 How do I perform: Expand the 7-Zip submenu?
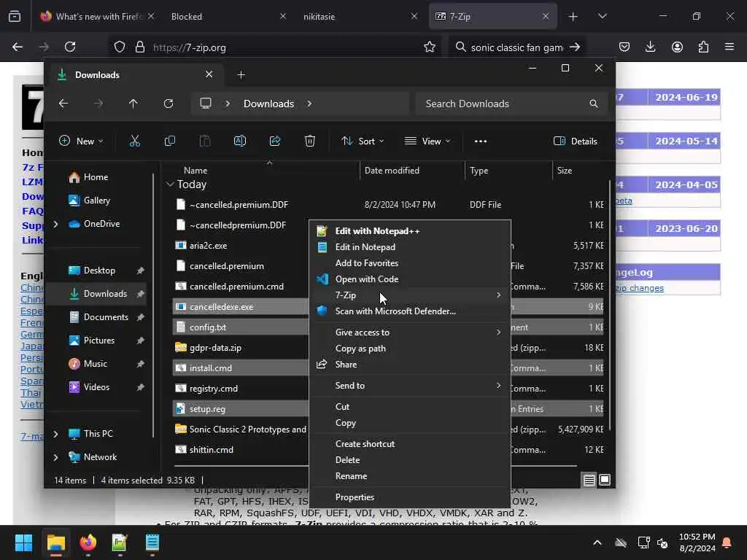(x=410, y=295)
